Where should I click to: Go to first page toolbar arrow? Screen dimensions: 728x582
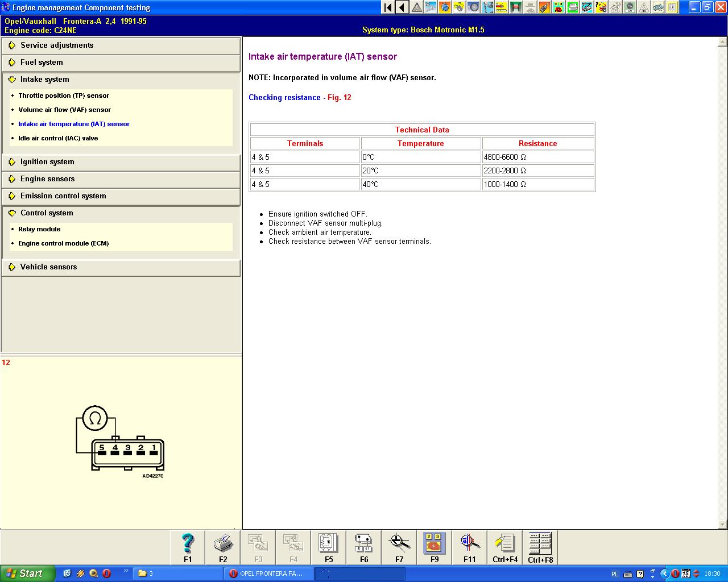[388, 7]
